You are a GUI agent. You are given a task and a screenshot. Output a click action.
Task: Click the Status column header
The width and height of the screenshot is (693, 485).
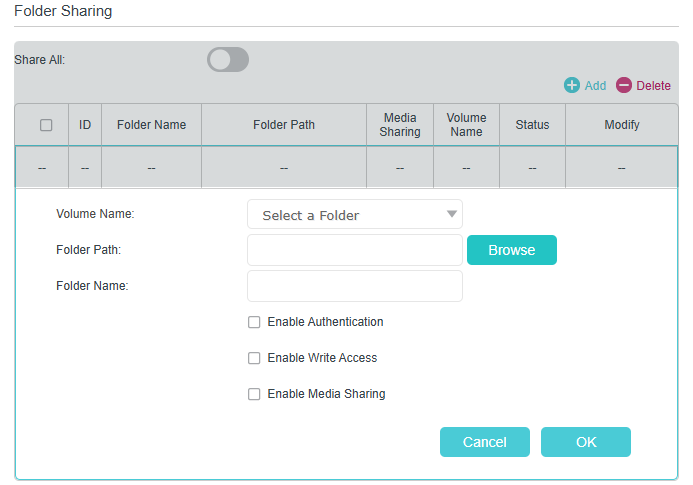(532, 125)
